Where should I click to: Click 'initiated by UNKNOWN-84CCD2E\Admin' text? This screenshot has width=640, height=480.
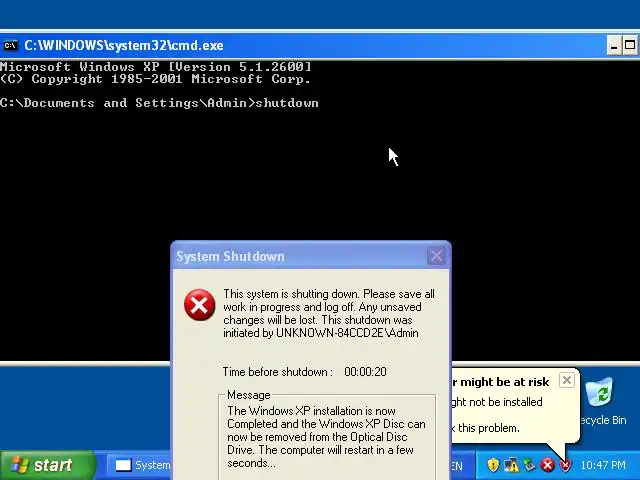(x=321, y=333)
